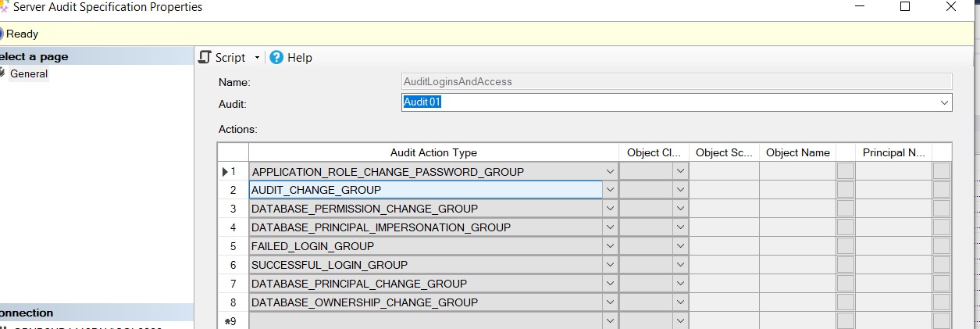980x329 pixels.
Task: Open FAILED_LOGIN_GROUP action type dropdown
Action: tap(610, 246)
